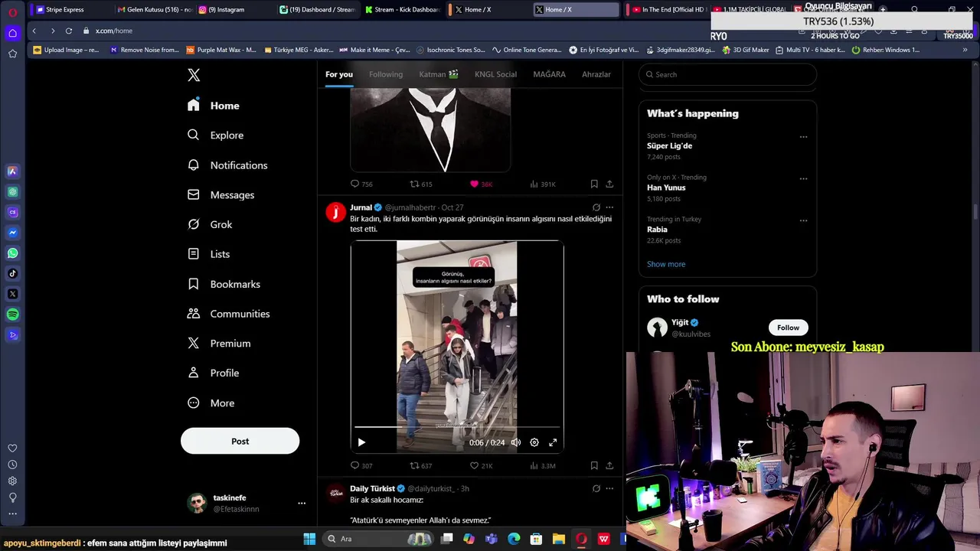Image resolution: width=980 pixels, height=551 pixels.
Task: Click Grok explain icon on Jurnal post
Action: click(x=596, y=207)
